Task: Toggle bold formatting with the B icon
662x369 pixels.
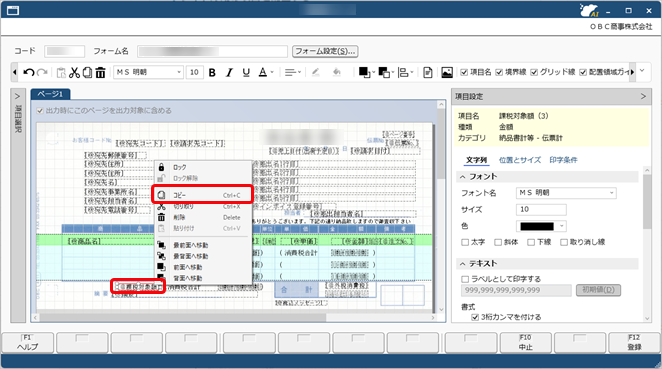Action: tap(212, 73)
